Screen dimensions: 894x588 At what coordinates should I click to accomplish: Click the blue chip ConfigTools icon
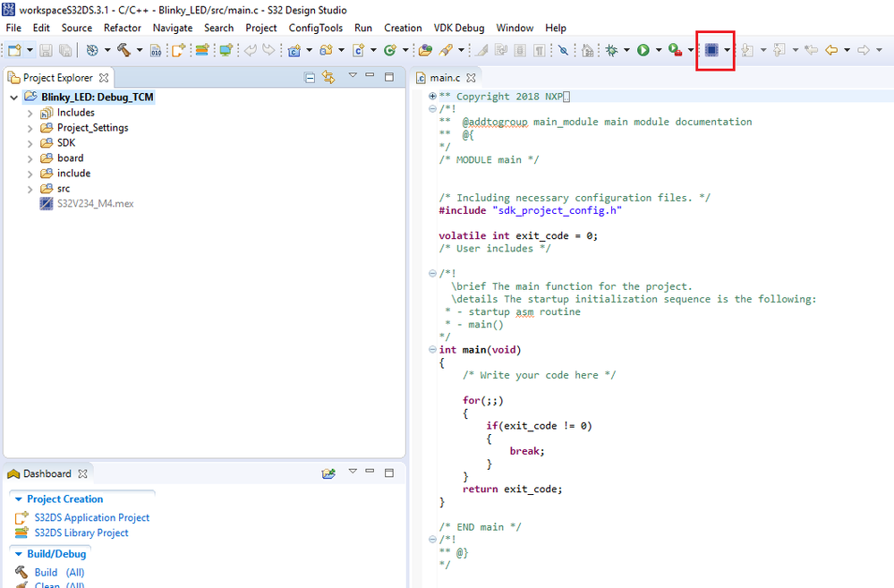coord(711,50)
